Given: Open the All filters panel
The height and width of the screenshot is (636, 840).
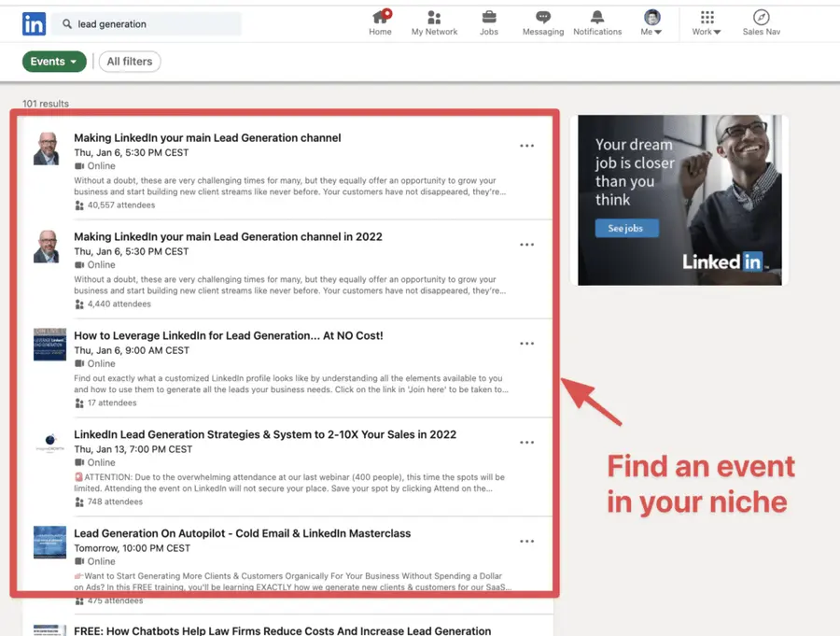Looking at the screenshot, I should point(129,61).
